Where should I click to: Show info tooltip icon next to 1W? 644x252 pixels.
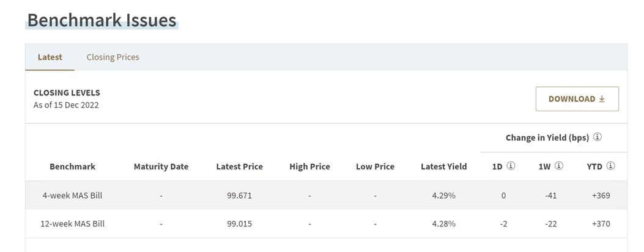coord(559,166)
